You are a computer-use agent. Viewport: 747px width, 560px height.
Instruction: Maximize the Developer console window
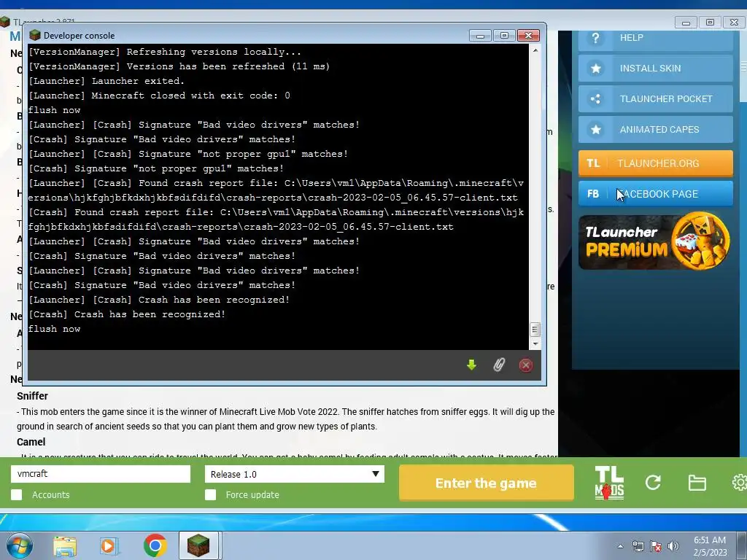click(x=505, y=36)
